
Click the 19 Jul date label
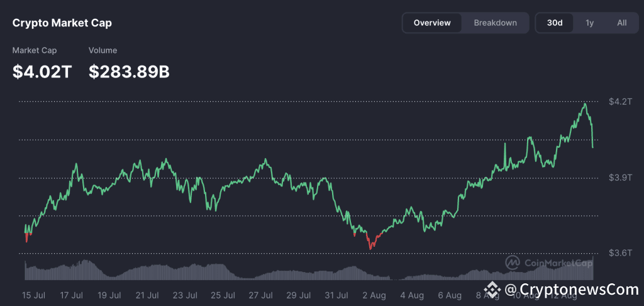[109, 295]
